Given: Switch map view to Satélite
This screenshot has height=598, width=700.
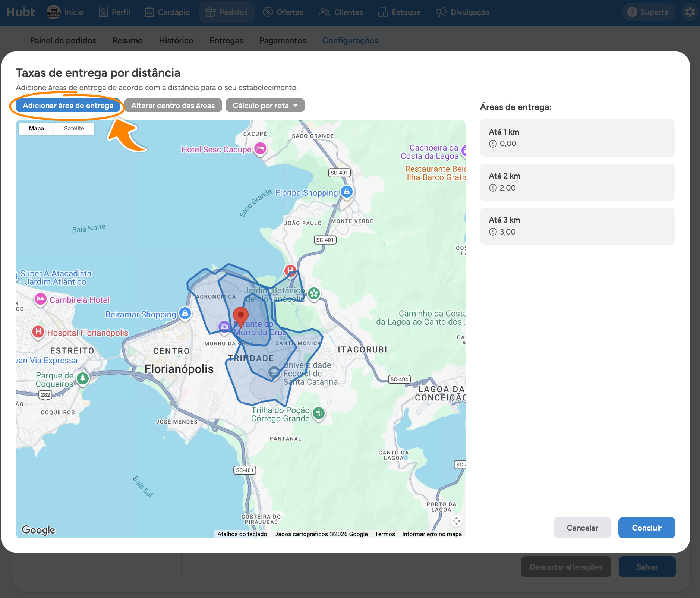Looking at the screenshot, I should 74,128.
